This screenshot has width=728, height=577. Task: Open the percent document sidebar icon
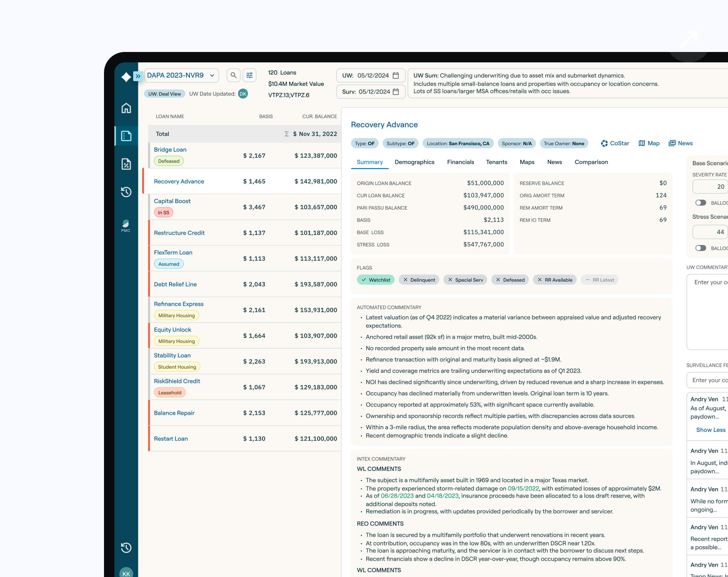pyautogui.click(x=126, y=164)
